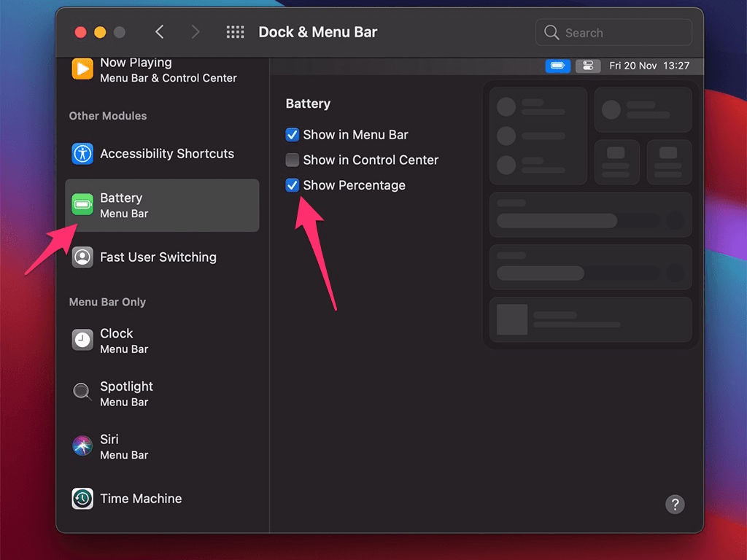This screenshot has height=560, width=747.
Task: Open the Time Machine icon
Action: [x=82, y=499]
